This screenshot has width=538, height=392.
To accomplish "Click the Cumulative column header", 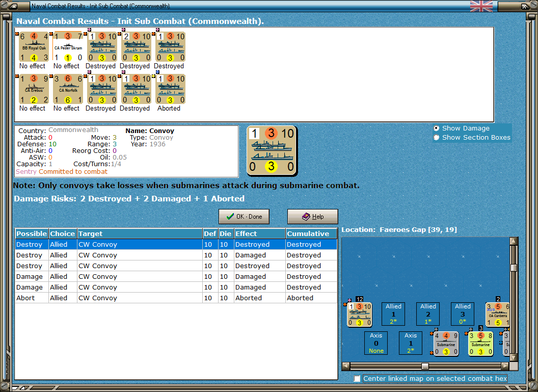I will (311, 234).
